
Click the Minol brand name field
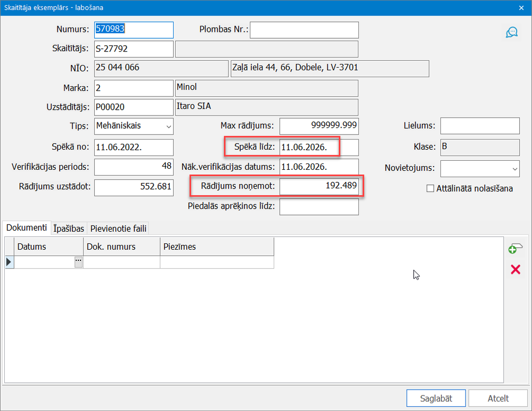pyautogui.click(x=267, y=88)
